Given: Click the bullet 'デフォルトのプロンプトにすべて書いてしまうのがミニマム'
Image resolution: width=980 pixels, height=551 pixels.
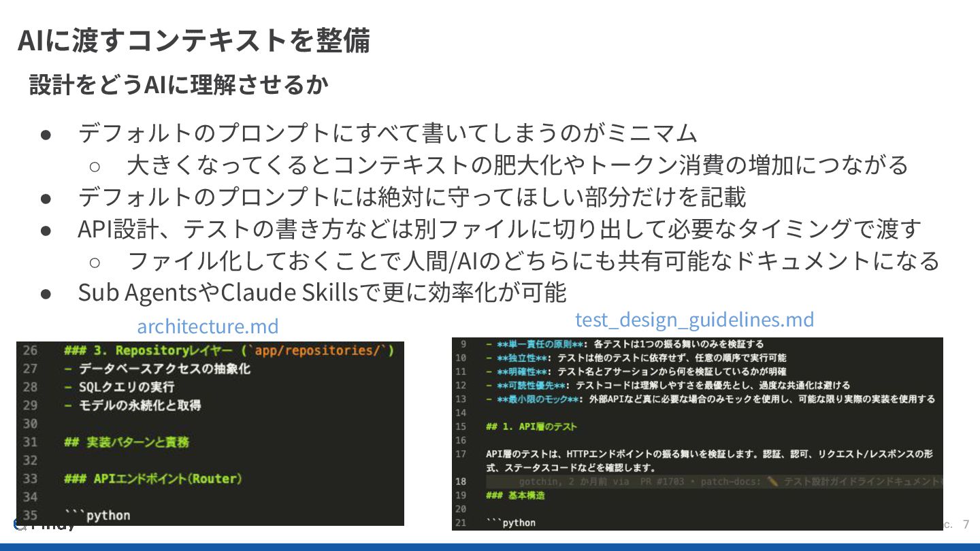Looking at the screenshot, I should pos(388,133).
